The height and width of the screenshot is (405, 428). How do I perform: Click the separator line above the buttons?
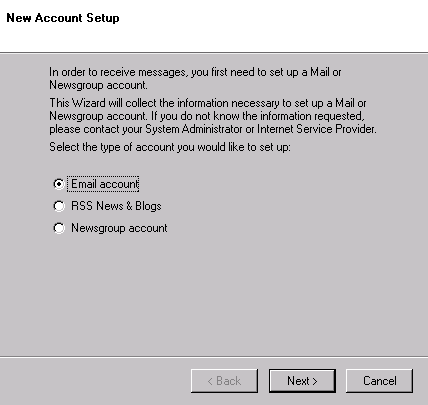pyautogui.click(x=214, y=357)
